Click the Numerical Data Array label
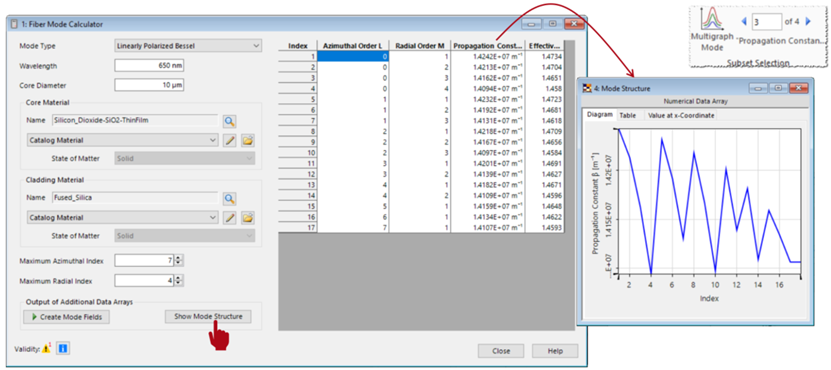The height and width of the screenshot is (370, 831). (x=696, y=101)
